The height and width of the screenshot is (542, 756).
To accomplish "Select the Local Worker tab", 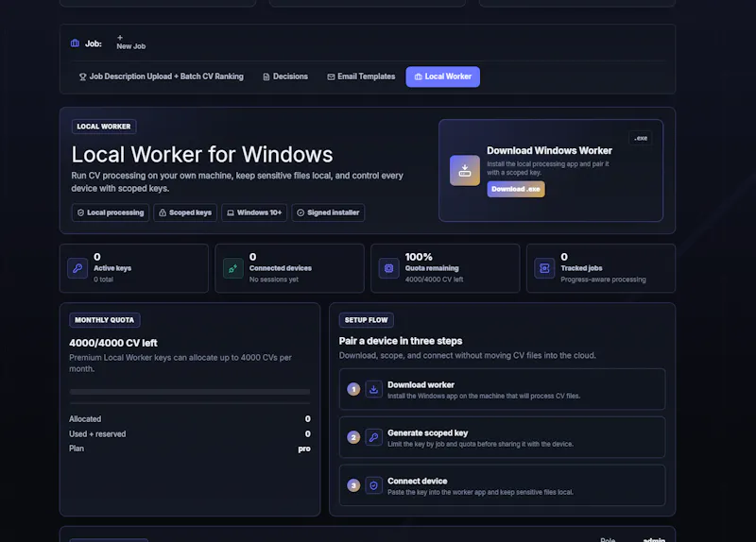I will pyautogui.click(x=442, y=76).
